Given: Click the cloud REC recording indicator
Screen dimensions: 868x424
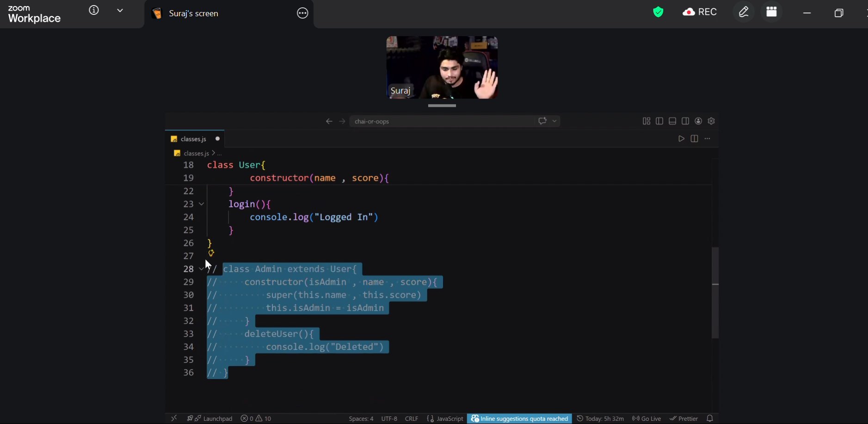Looking at the screenshot, I should tap(700, 12).
